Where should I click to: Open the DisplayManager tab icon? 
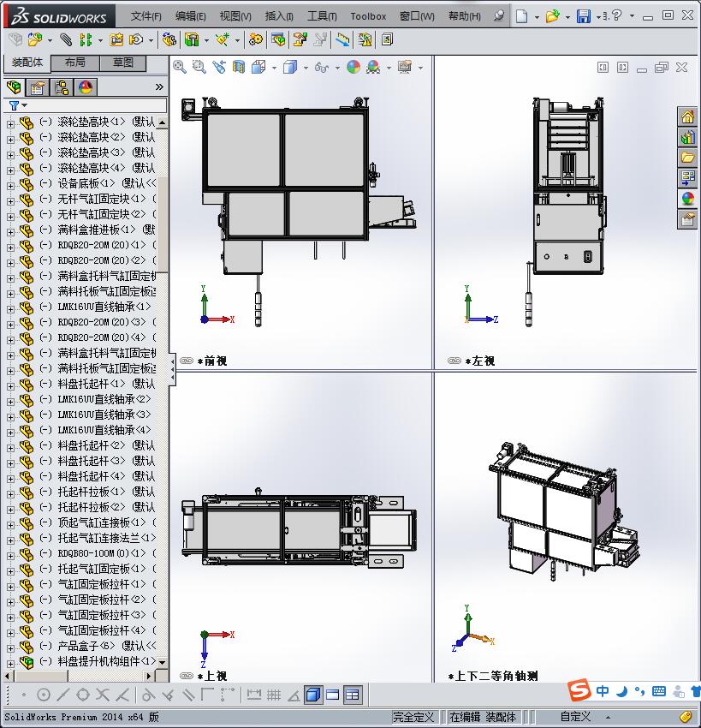click(x=86, y=87)
